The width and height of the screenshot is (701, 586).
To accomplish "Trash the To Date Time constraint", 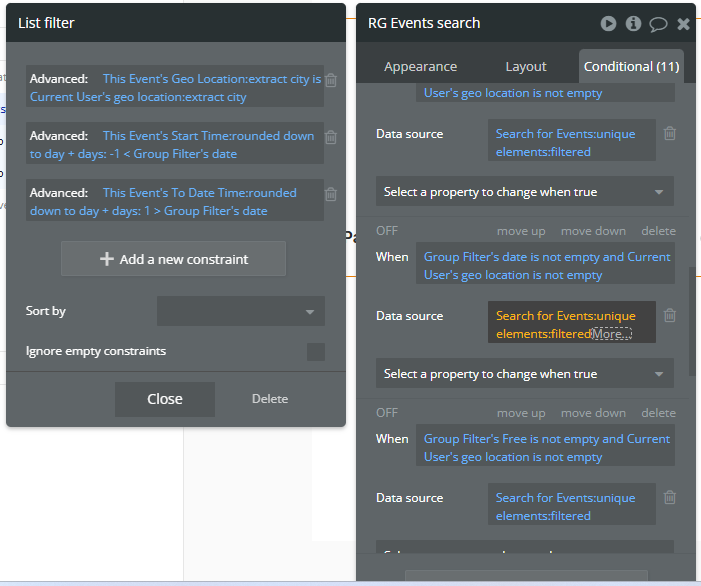I will click(x=331, y=194).
